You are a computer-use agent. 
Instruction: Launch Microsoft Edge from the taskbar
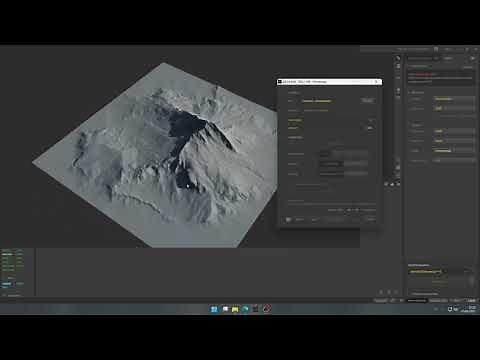click(x=245, y=309)
